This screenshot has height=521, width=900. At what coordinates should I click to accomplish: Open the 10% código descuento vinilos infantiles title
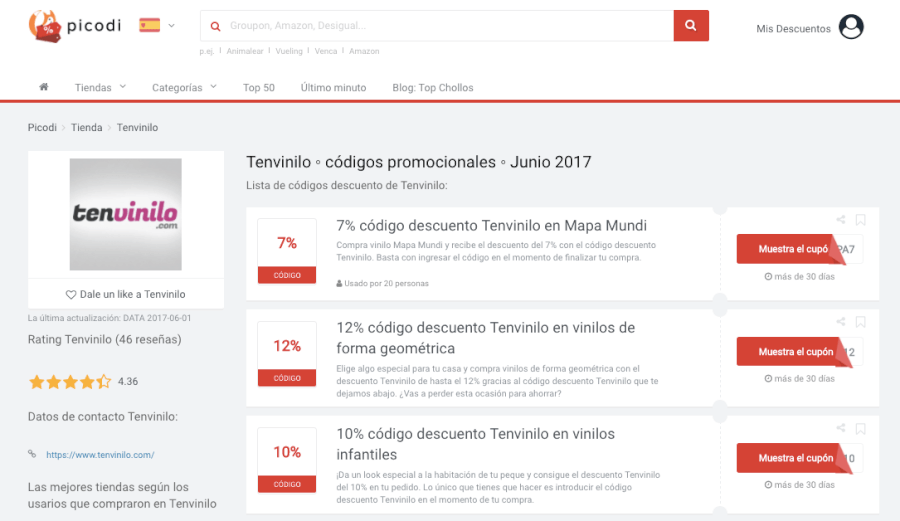[x=475, y=444]
